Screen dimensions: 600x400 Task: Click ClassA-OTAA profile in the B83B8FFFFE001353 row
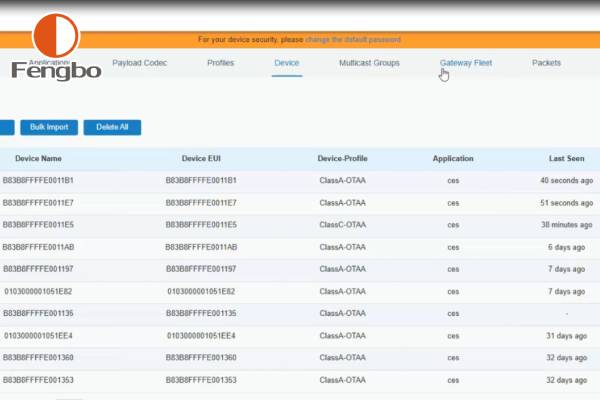pos(342,380)
